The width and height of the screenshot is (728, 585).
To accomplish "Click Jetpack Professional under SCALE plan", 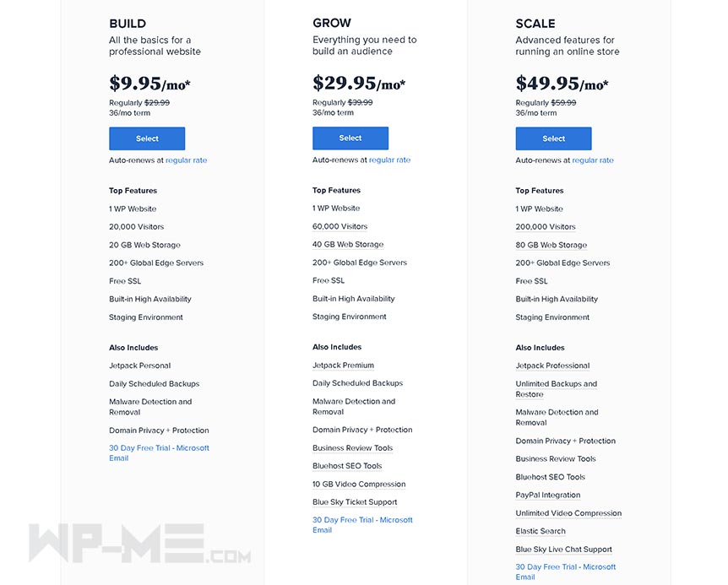I will pyautogui.click(x=552, y=366).
